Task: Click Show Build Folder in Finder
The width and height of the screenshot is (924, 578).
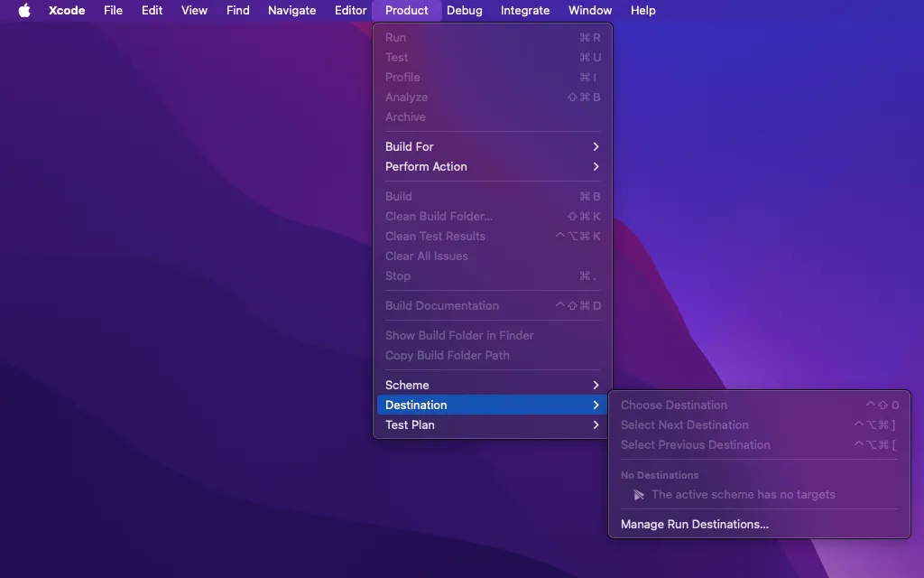Action: pos(492,335)
